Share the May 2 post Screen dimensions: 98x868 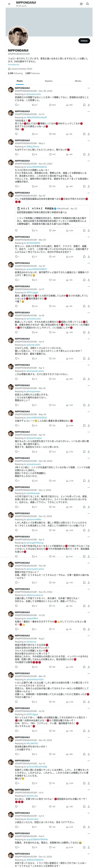(x=89, y=154)
